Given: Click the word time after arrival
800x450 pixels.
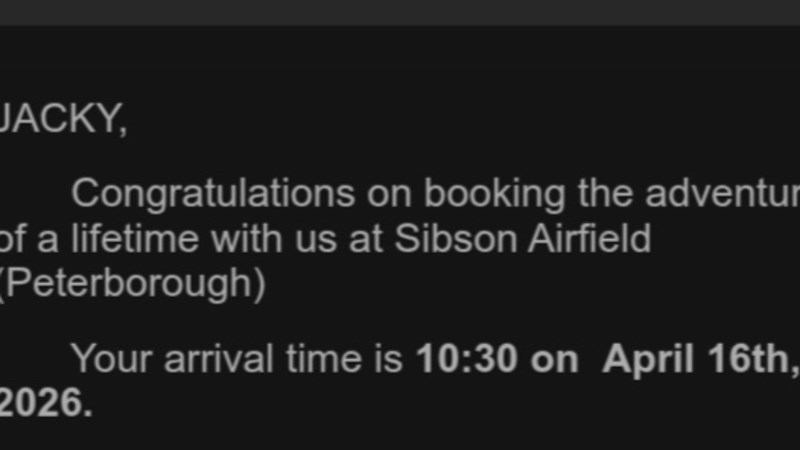Looking at the screenshot, I should [320, 358].
